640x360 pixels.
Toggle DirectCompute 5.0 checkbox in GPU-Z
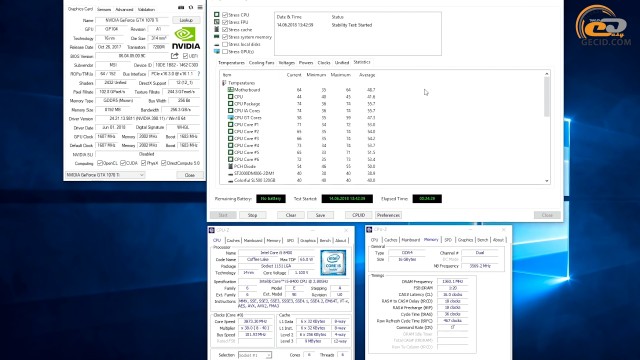[x=163, y=163]
